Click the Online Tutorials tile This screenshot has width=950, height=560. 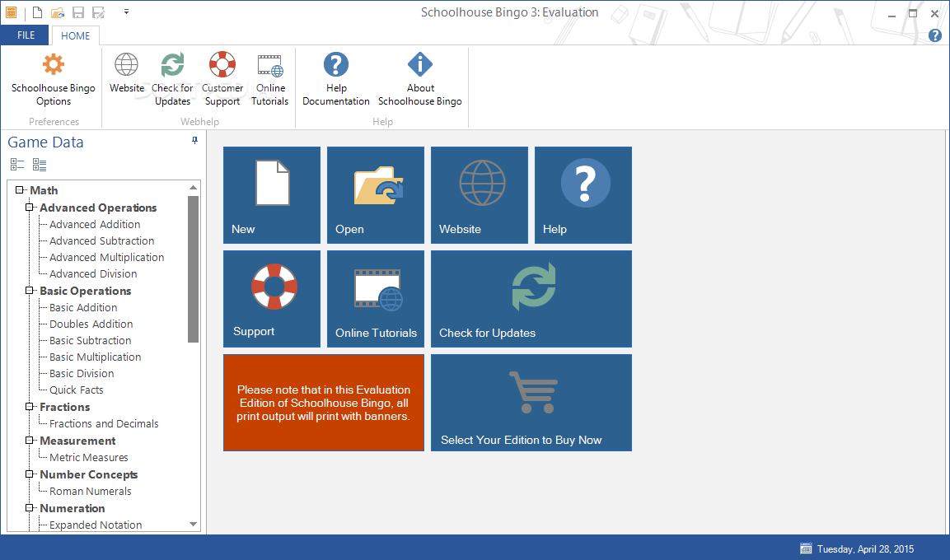click(376, 298)
